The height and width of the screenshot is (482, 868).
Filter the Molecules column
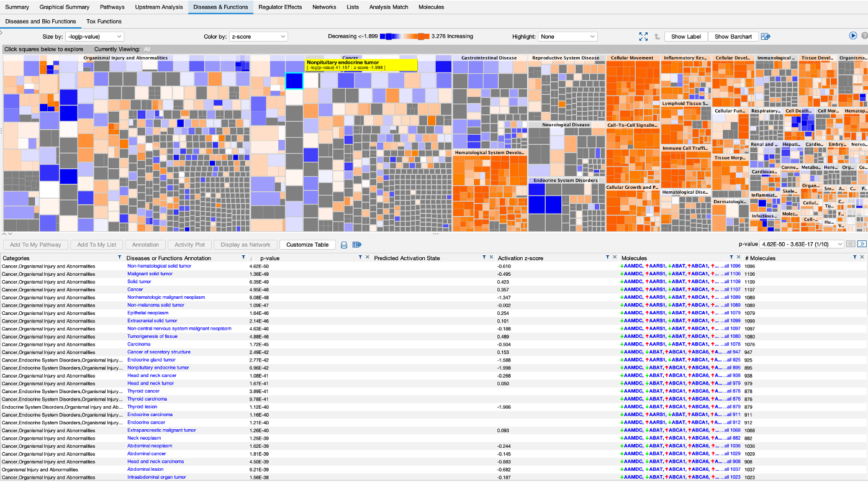[731, 257]
